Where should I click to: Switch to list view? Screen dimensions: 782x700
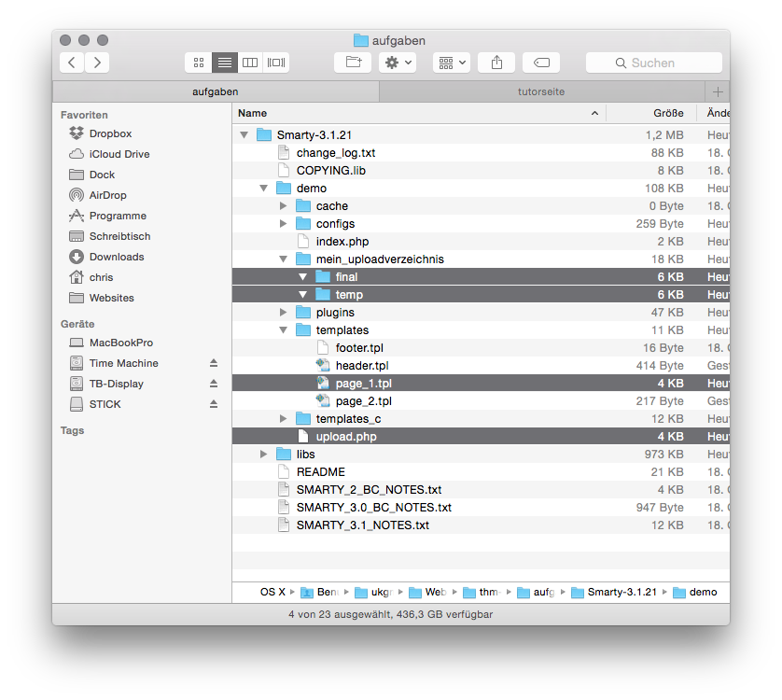click(224, 63)
